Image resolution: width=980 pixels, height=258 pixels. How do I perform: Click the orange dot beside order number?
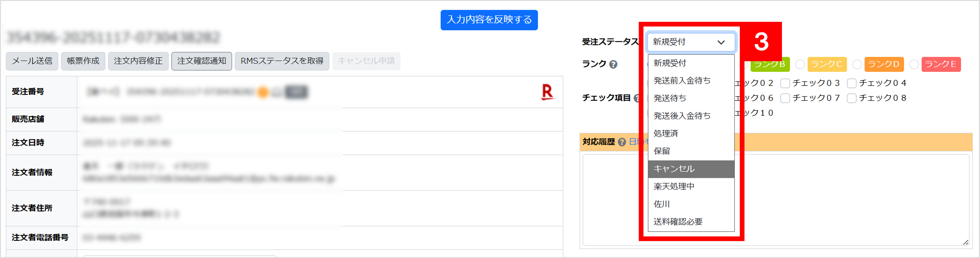tap(263, 92)
